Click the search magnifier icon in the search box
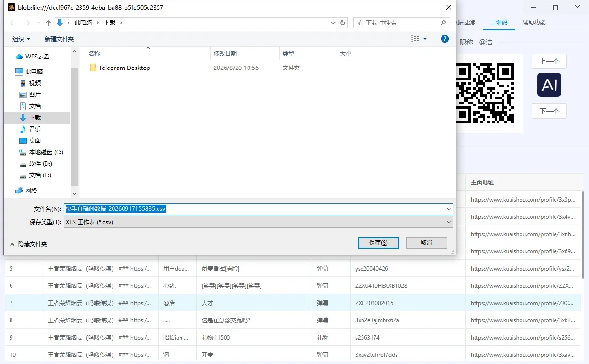589x364 pixels. [x=443, y=23]
